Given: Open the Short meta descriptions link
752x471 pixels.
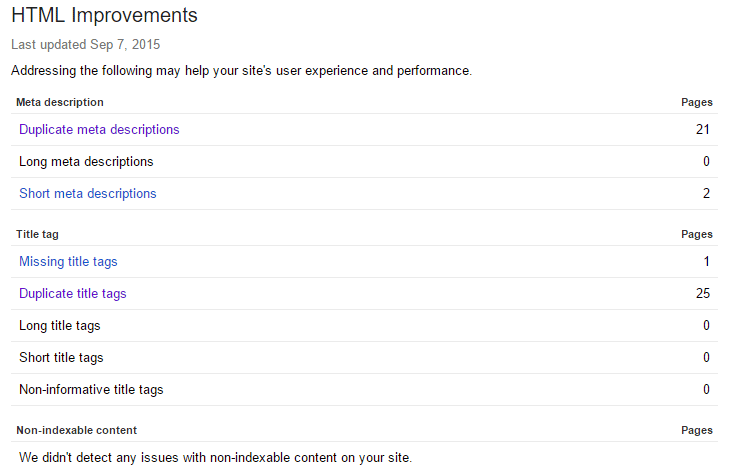Looking at the screenshot, I should point(88,194).
